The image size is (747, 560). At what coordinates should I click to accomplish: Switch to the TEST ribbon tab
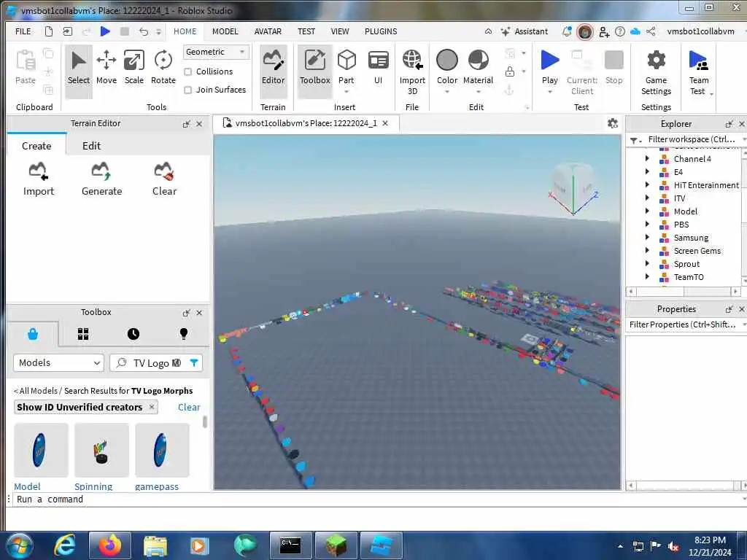[306, 31]
